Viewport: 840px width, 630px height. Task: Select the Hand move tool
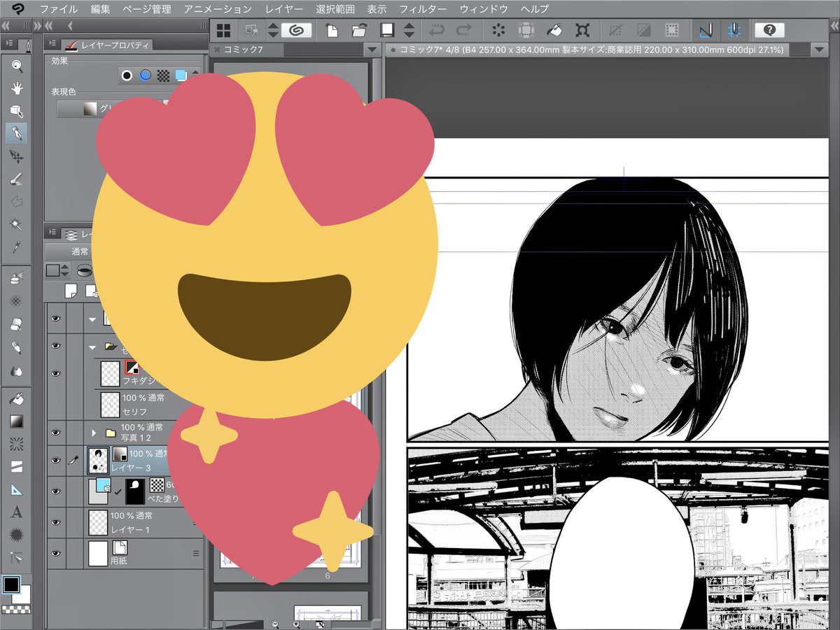coord(17,88)
